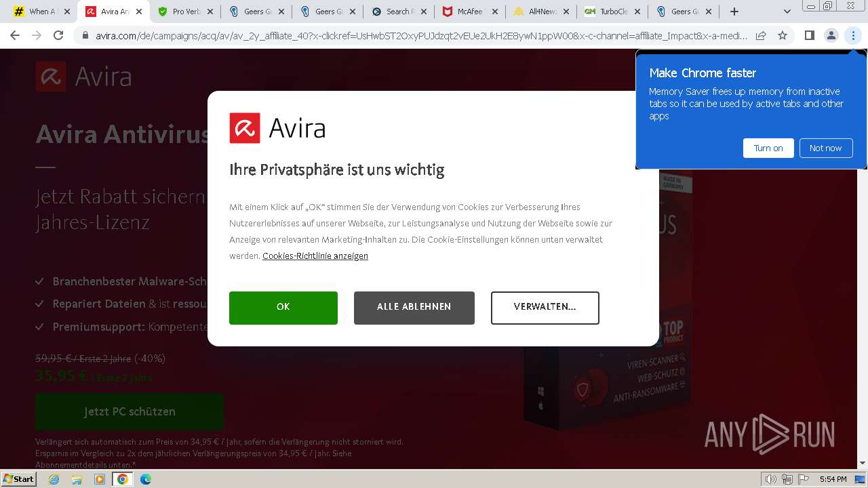This screenshot has height=488, width=868.
Task: Go forward in browser history
Action: (37, 35)
